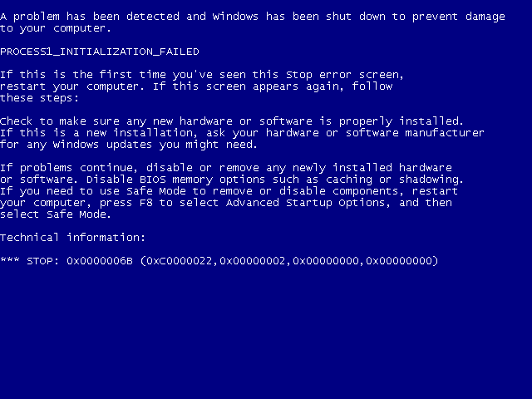The image size is (532, 399).
Task: Click the 'select Safe Mode.' line
Action: (x=56, y=214)
